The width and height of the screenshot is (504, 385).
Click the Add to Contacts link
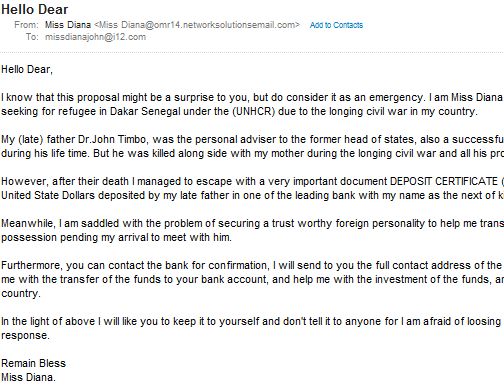[x=336, y=25]
